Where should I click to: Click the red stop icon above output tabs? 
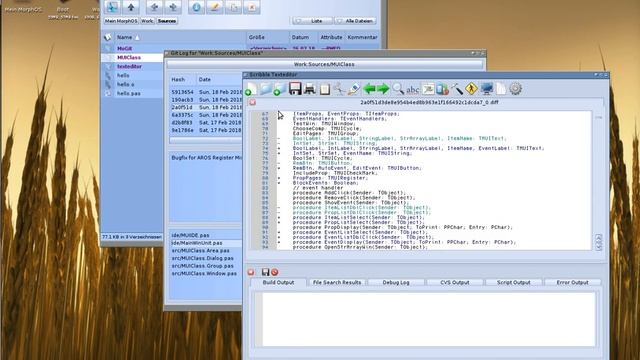[275, 272]
